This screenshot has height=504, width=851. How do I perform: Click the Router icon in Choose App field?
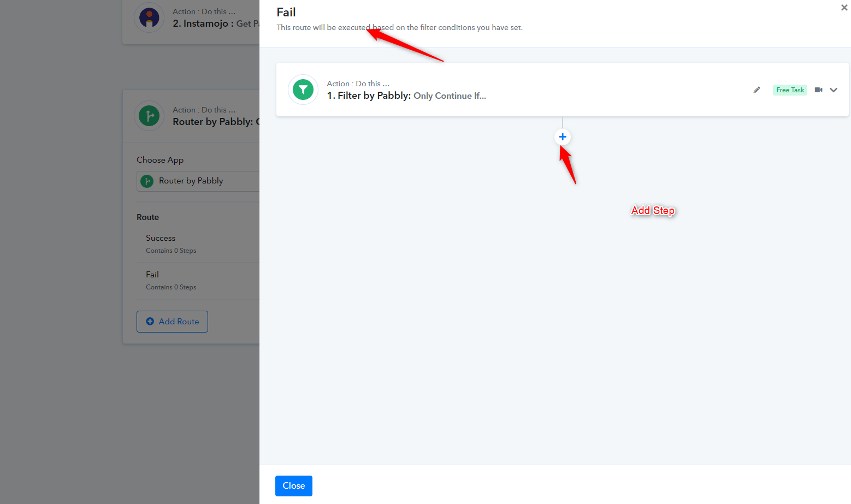pos(147,181)
